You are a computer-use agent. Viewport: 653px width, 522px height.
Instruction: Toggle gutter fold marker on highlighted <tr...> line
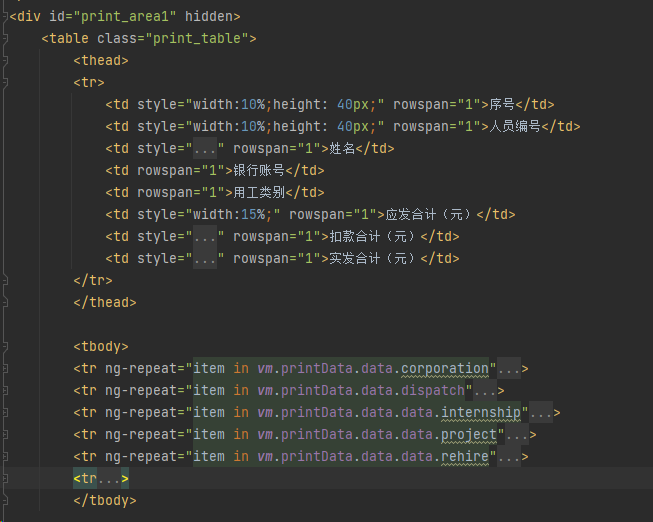tap(5, 478)
